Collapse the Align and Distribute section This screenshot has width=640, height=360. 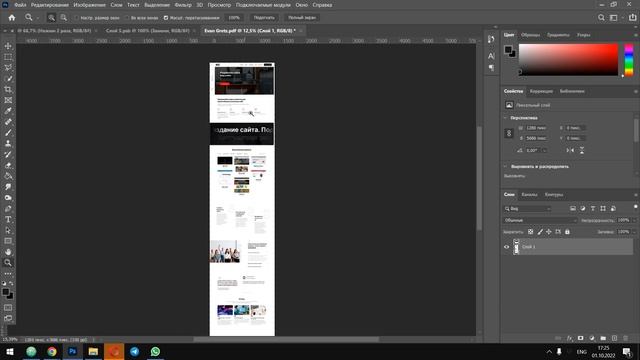[505, 167]
